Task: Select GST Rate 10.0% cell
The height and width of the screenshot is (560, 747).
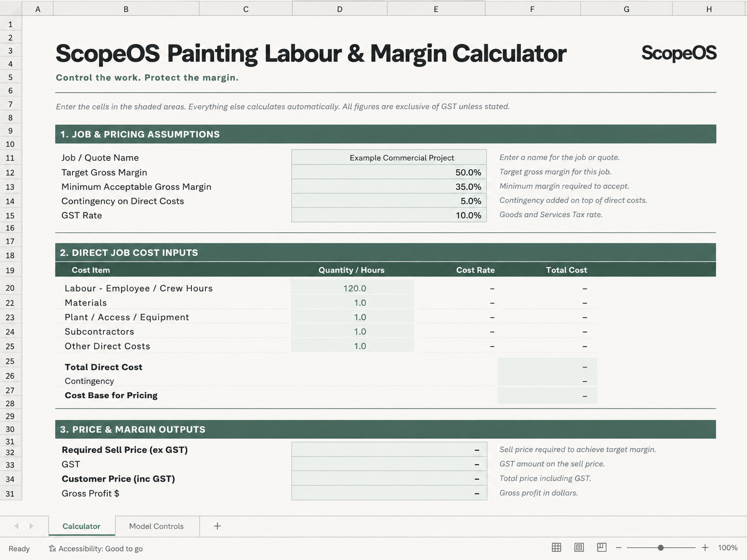Action: (389, 215)
